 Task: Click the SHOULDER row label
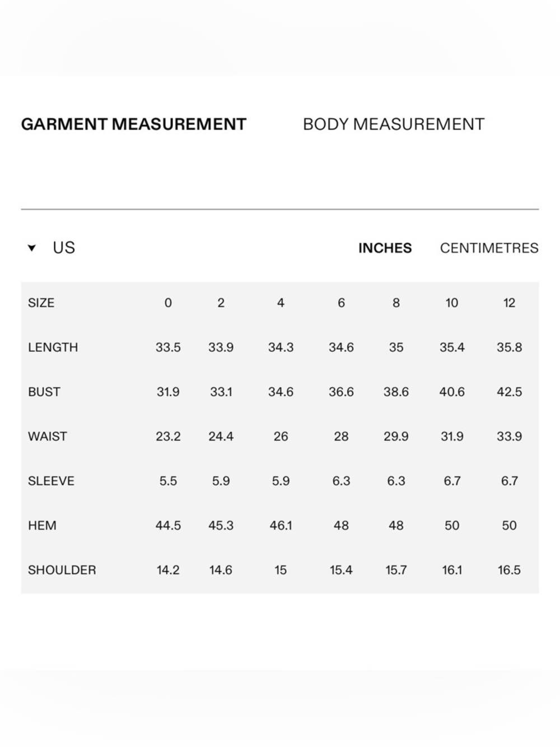[x=62, y=570]
